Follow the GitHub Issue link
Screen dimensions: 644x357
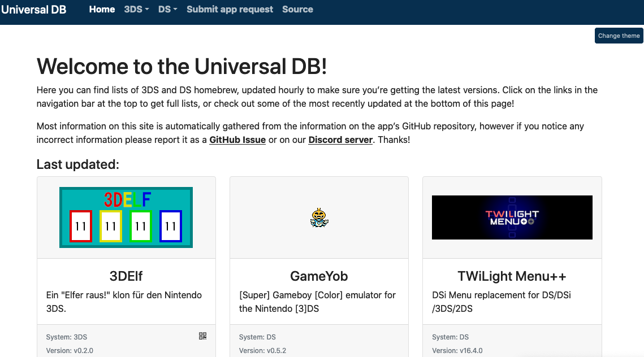(237, 140)
